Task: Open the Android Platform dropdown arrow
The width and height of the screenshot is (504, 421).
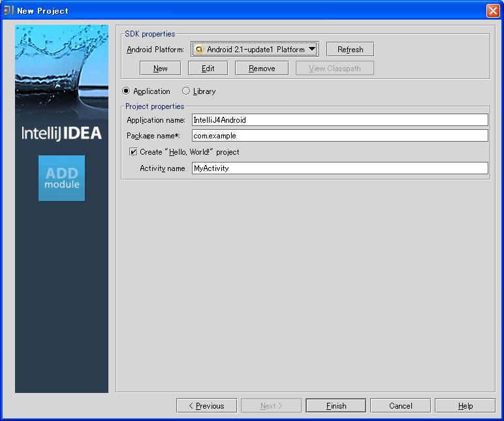Action: pyautogui.click(x=312, y=49)
